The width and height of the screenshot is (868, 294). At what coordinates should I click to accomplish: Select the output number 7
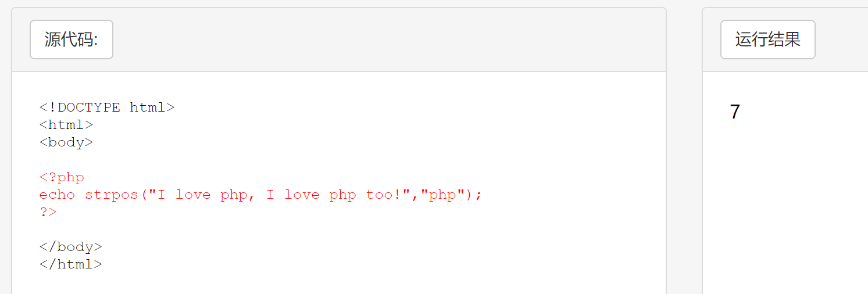tap(735, 112)
